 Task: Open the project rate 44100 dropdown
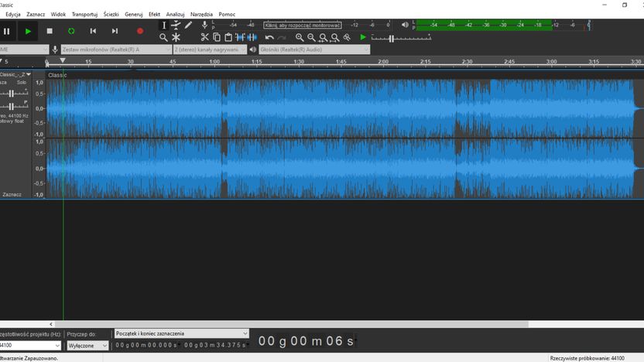click(x=30, y=346)
